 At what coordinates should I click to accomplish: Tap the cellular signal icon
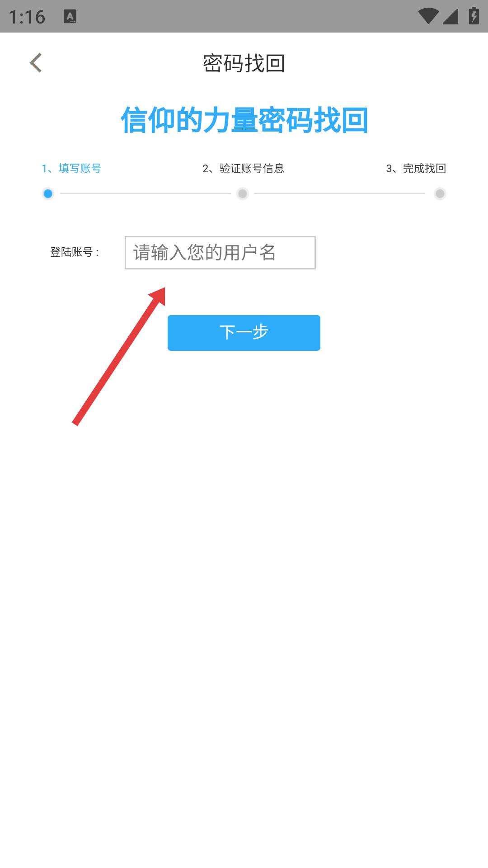pos(450,17)
